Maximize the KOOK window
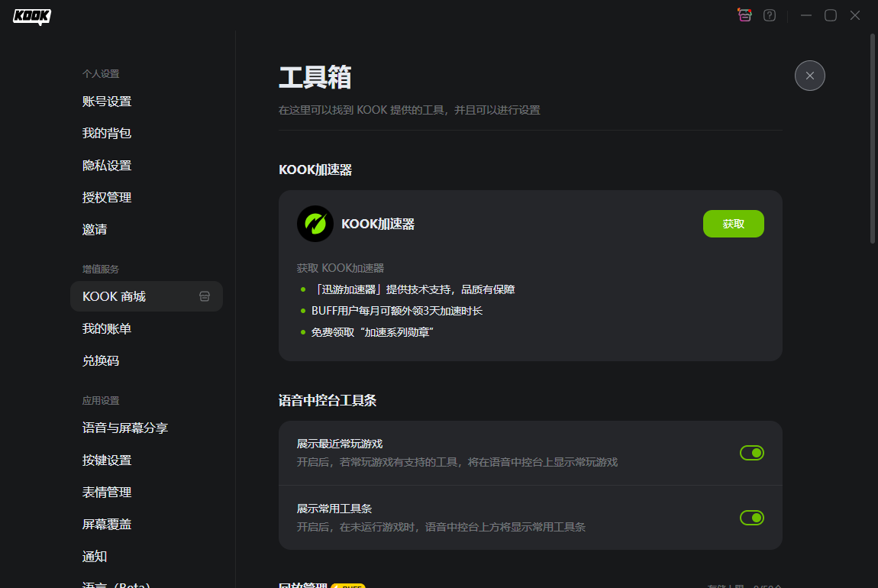The width and height of the screenshot is (878, 588). coord(831,15)
